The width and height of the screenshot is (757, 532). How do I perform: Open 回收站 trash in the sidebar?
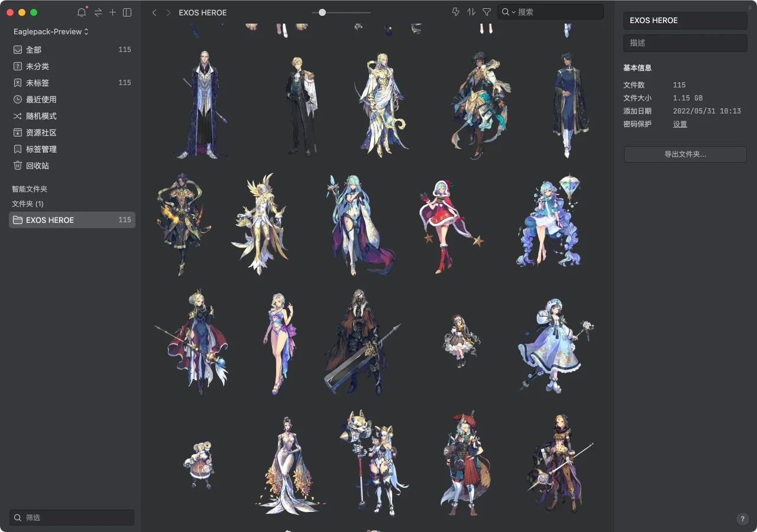(72, 166)
